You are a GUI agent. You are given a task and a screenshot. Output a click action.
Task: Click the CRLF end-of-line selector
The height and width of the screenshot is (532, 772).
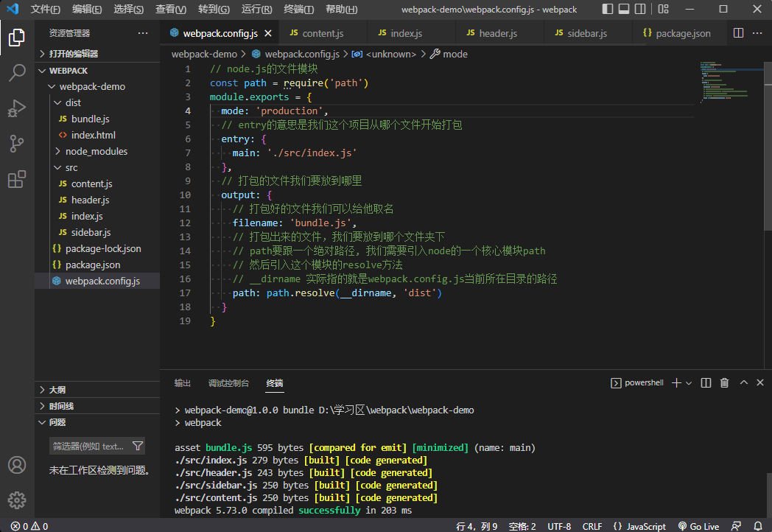[x=592, y=526]
